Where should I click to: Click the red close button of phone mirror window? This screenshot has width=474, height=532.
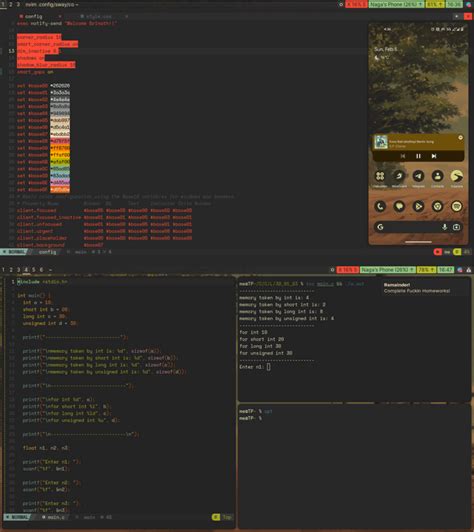coord(468,16)
